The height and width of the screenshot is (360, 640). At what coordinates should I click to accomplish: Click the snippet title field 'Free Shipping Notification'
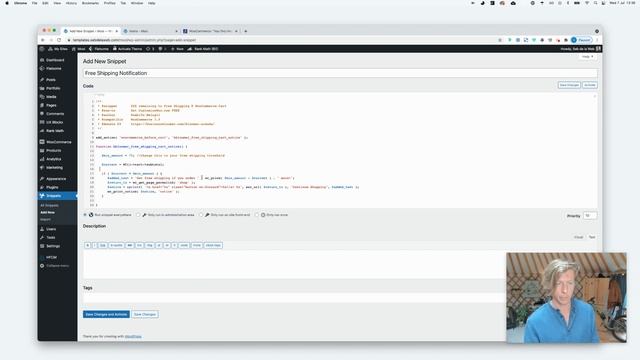pos(340,73)
